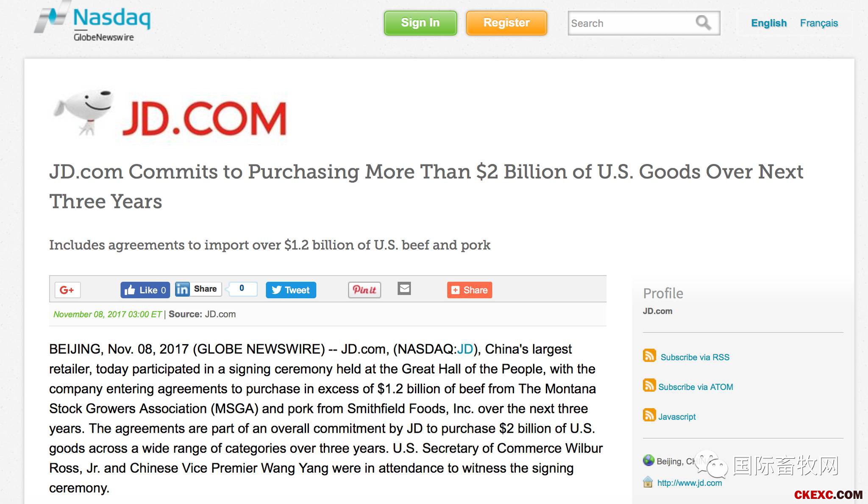Like the article on Facebook

pyautogui.click(x=145, y=290)
